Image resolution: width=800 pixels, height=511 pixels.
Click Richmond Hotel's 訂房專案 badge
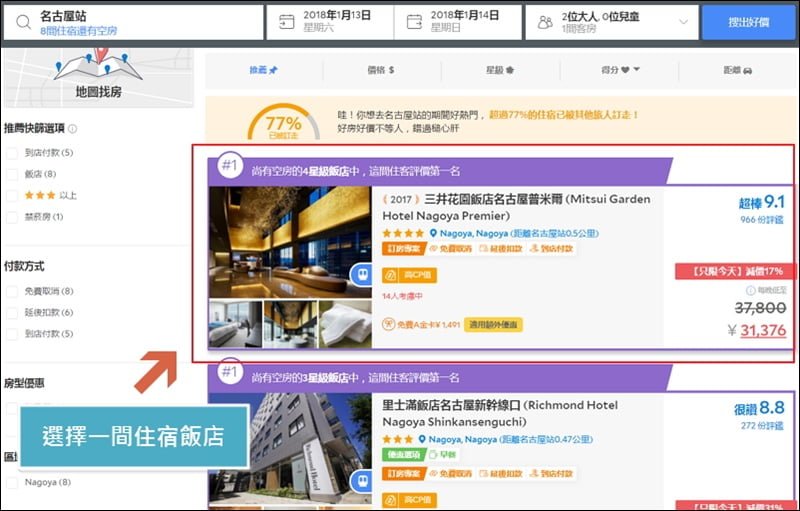(x=404, y=474)
